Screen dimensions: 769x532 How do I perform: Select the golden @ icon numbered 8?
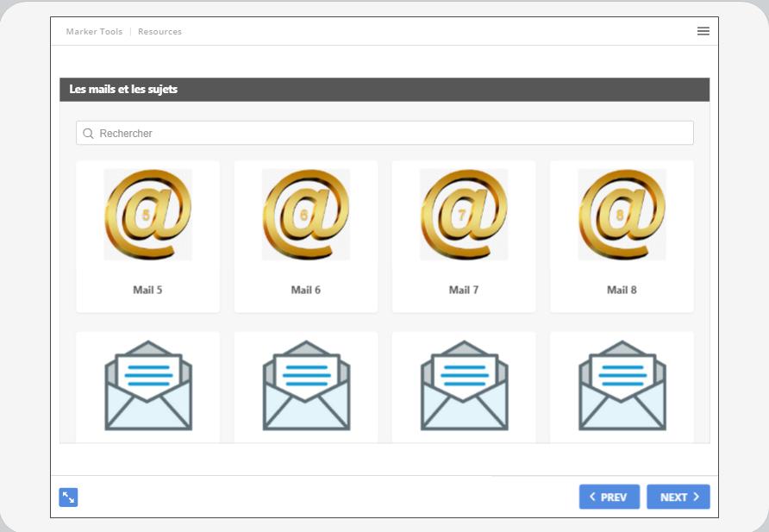click(622, 215)
